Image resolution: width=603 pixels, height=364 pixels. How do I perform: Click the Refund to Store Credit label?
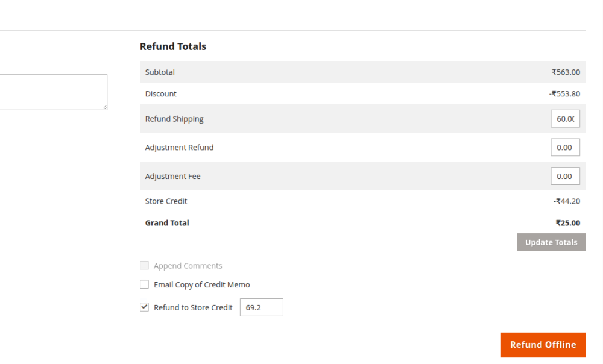tap(193, 307)
